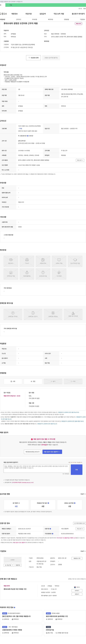This screenshot has width=86, height=644.
Task: Click the 면접 selection step box
Action: coord(33,381)
